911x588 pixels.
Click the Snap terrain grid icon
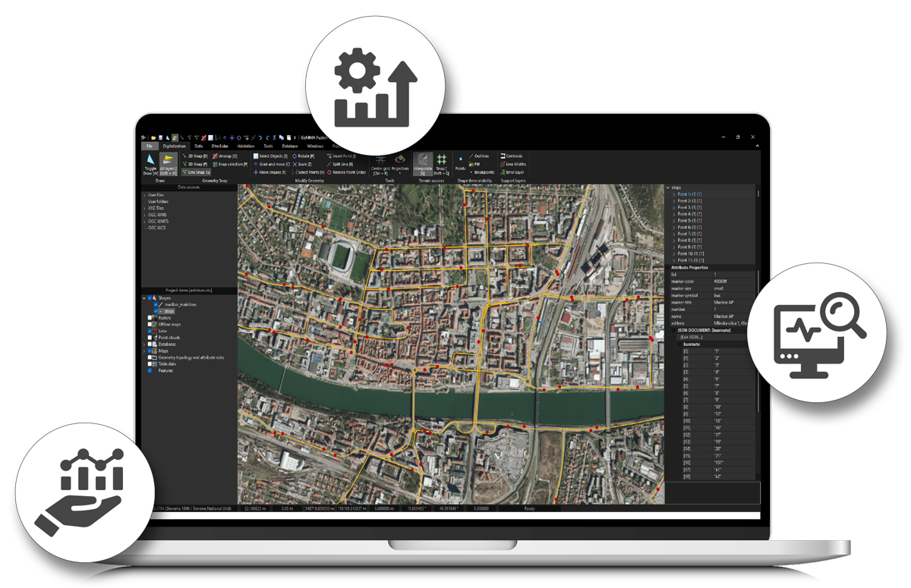[x=442, y=159]
